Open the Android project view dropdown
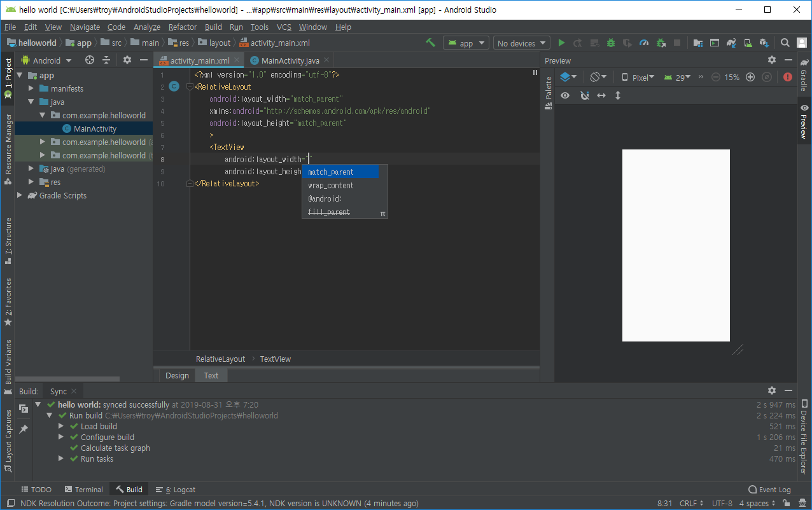This screenshot has width=812, height=510. (x=46, y=60)
